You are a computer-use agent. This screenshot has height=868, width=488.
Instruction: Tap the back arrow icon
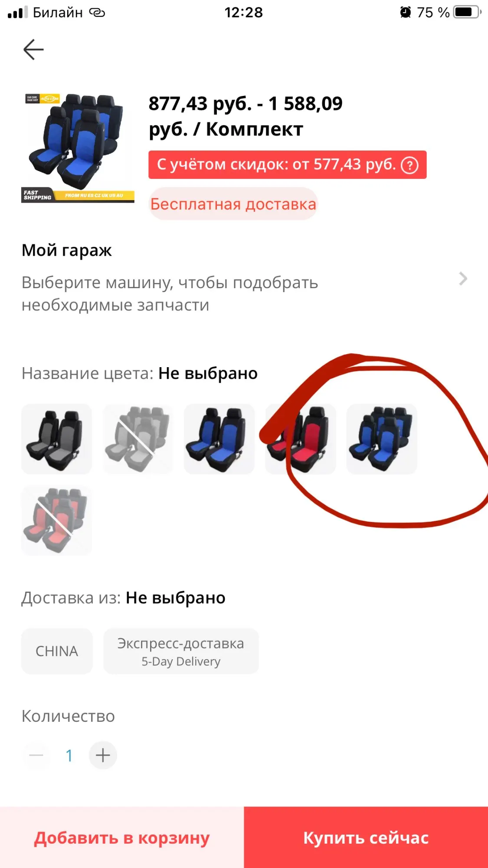point(33,49)
